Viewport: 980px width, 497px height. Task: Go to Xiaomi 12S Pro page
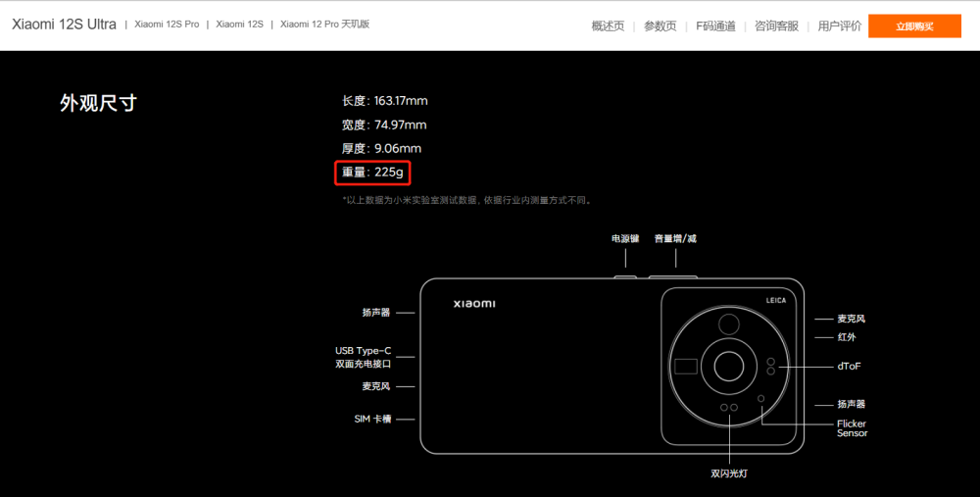pyautogui.click(x=167, y=25)
